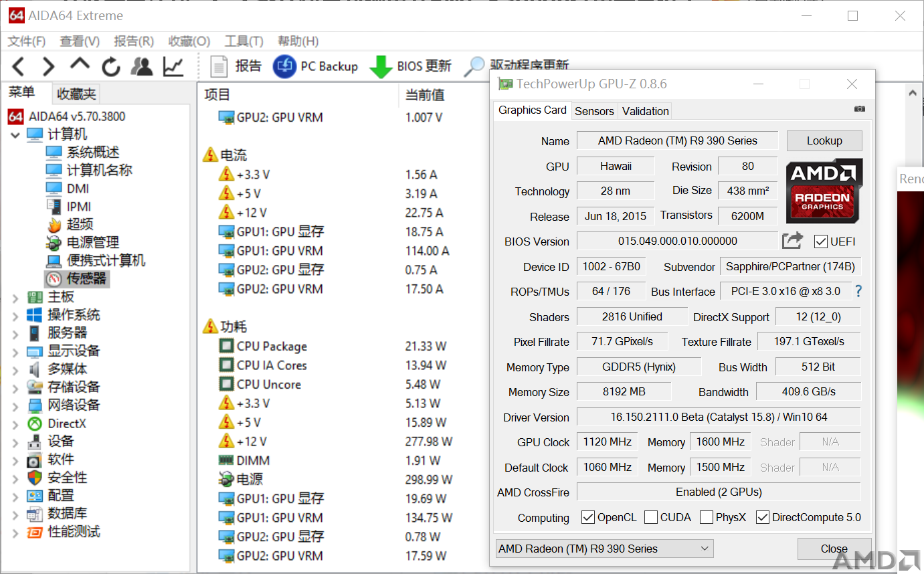Image resolution: width=924 pixels, height=574 pixels.
Task: Click the 软件 software tree icon
Action: (x=35, y=460)
